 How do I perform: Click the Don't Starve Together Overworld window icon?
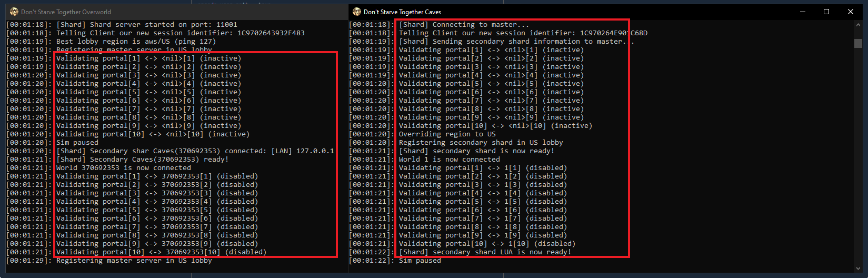click(14, 12)
